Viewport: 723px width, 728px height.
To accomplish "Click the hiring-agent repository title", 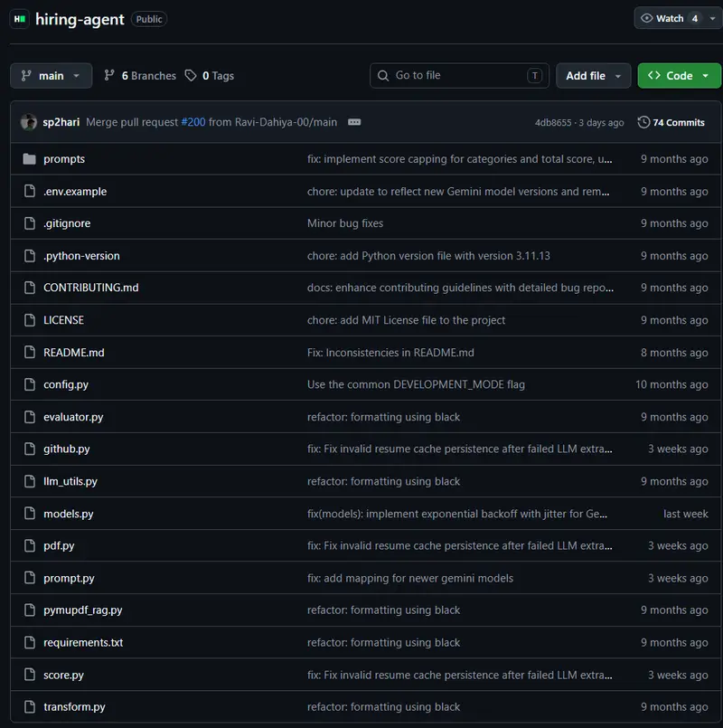I will pyautogui.click(x=80, y=19).
